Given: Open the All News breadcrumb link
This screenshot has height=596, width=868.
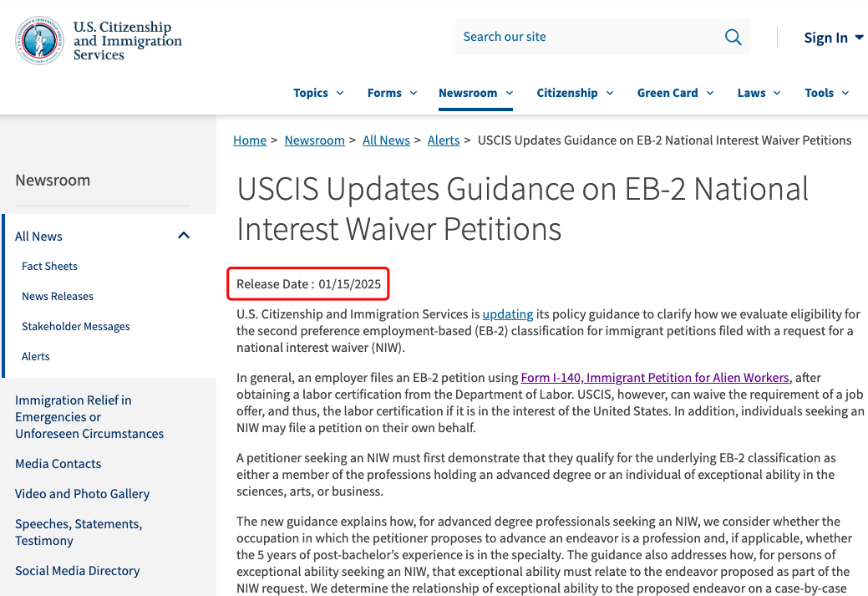Looking at the screenshot, I should click(387, 140).
